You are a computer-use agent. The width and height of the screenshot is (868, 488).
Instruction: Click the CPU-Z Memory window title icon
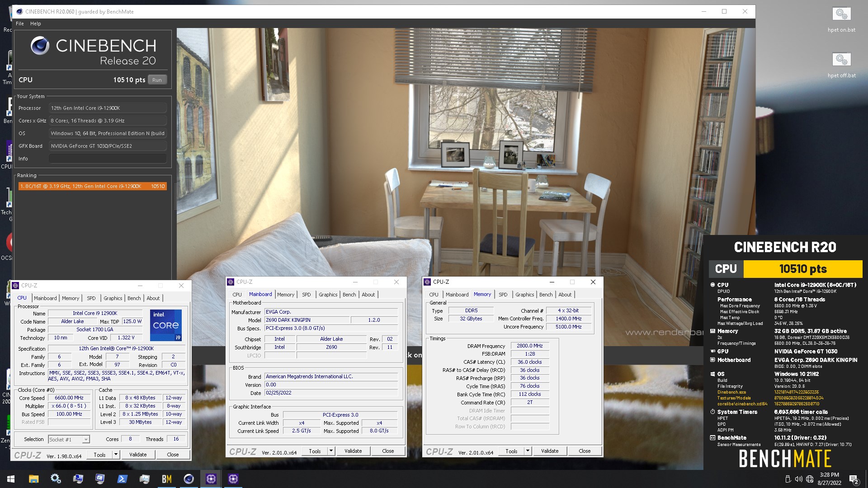click(x=427, y=282)
